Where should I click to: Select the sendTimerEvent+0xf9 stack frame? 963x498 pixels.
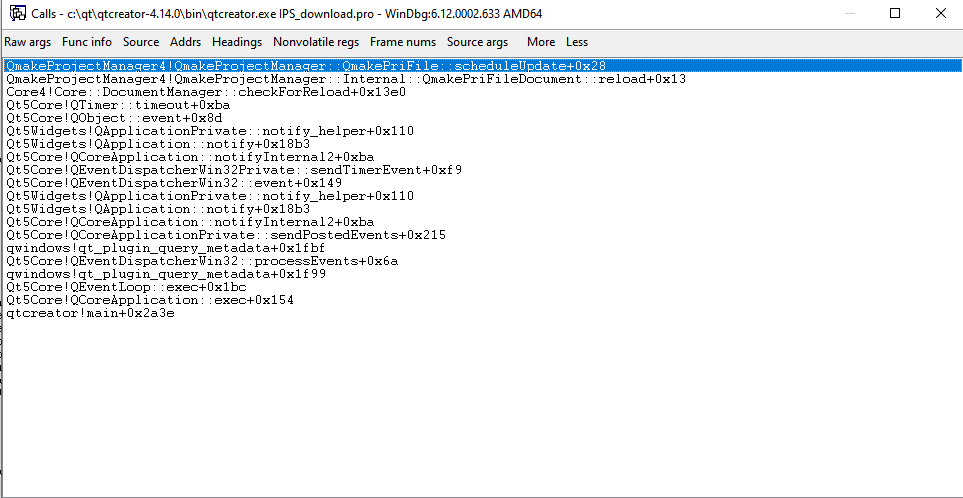tap(234, 170)
